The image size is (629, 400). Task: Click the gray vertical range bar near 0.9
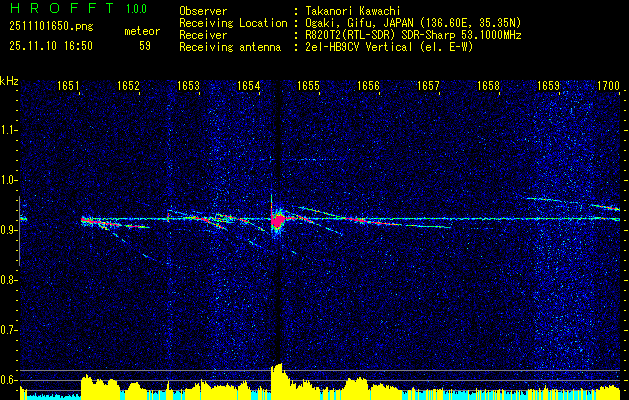click(19, 231)
